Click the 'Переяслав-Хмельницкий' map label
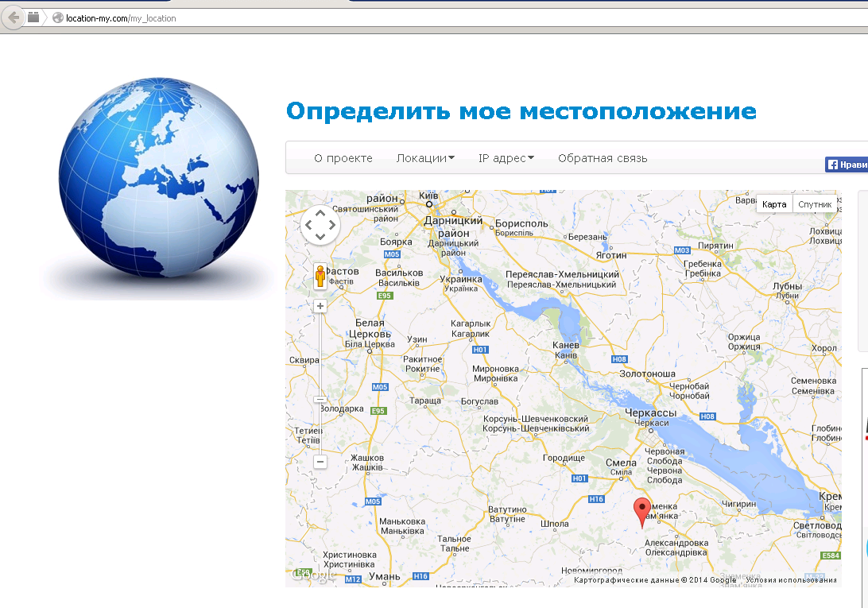 click(563, 274)
